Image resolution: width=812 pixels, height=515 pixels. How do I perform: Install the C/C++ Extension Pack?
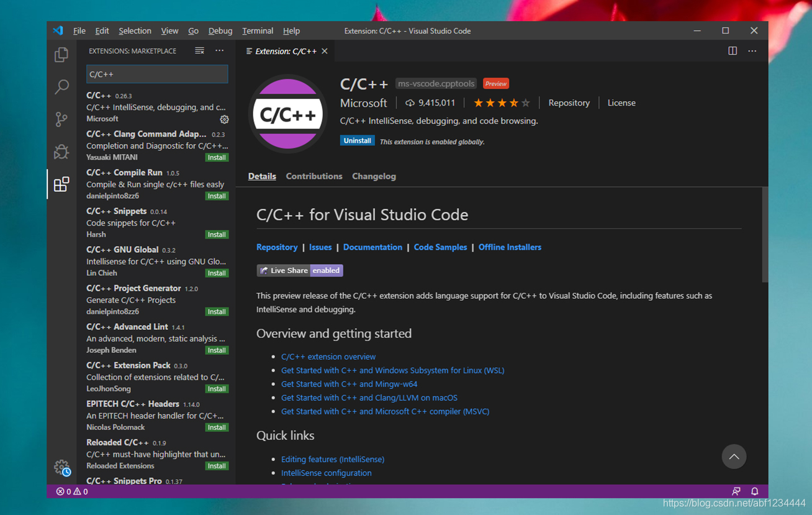click(217, 389)
